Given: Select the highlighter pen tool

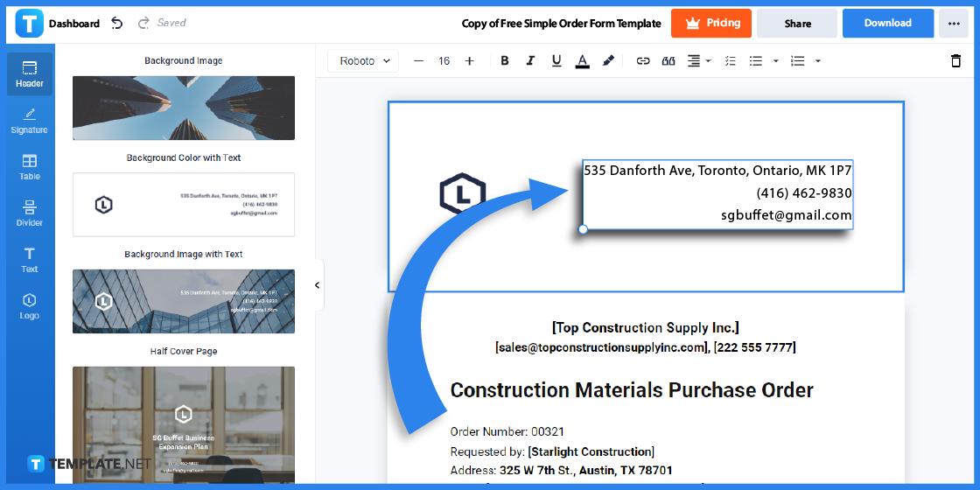Looking at the screenshot, I should pyautogui.click(x=608, y=61).
